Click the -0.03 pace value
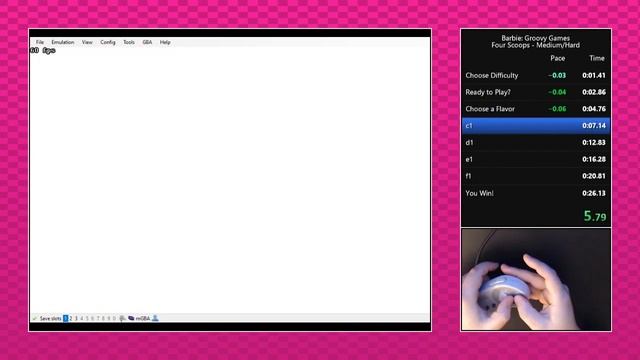This screenshot has width=640, height=360. (557, 76)
